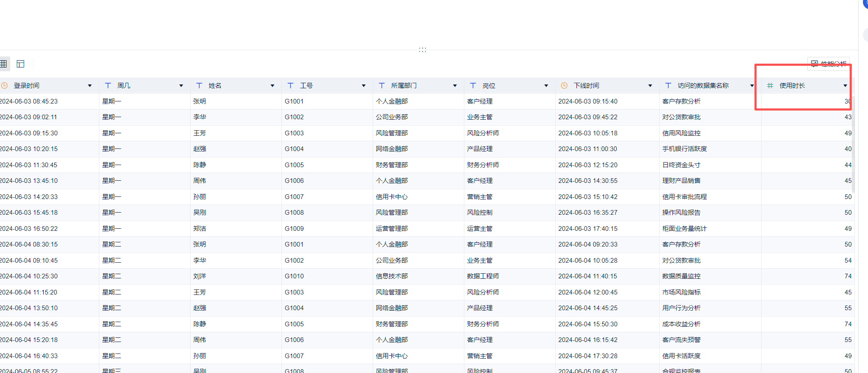Click the text type icon beside 岗位
The width and height of the screenshot is (868, 373).
point(473,86)
